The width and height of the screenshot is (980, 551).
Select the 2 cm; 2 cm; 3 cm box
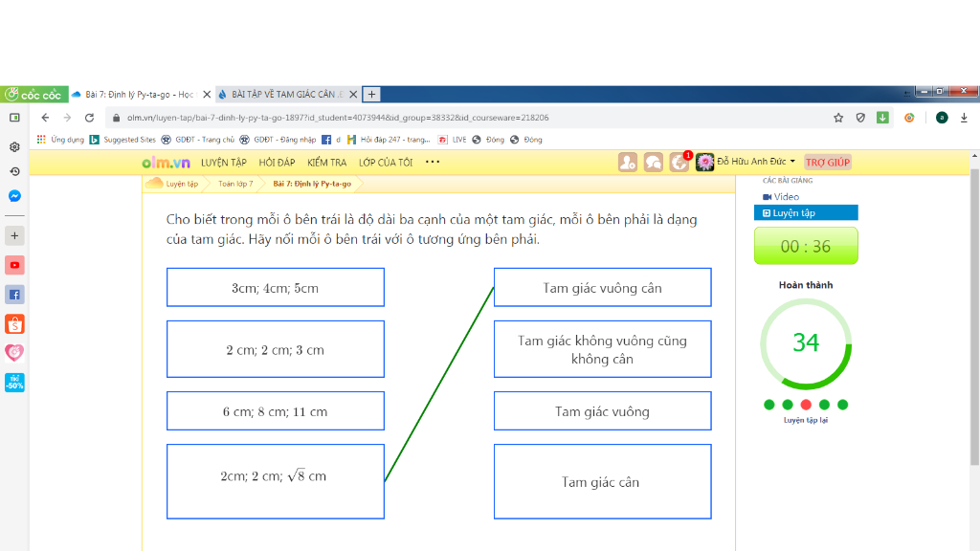pos(276,349)
